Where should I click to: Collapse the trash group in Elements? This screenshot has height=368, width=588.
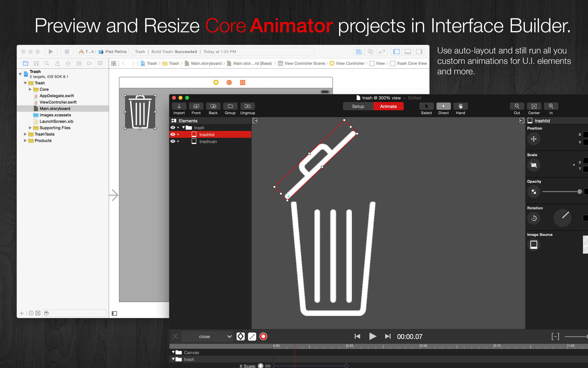pos(183,127)
